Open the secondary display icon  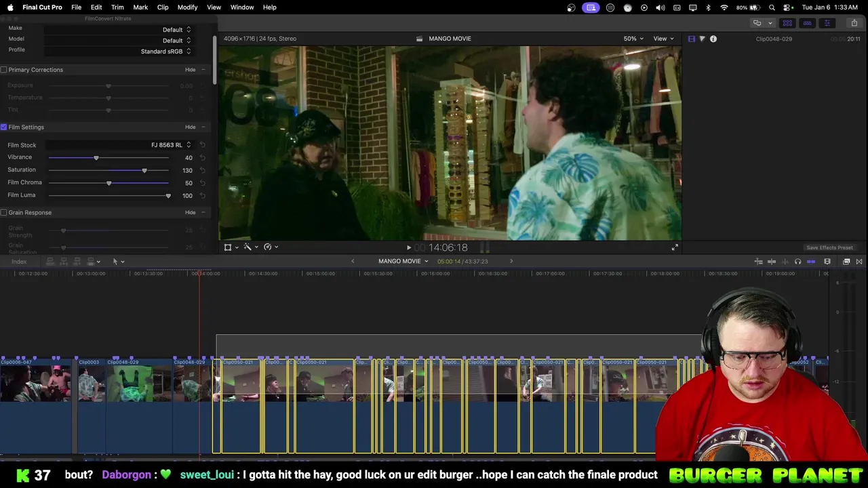click(757, 23)
